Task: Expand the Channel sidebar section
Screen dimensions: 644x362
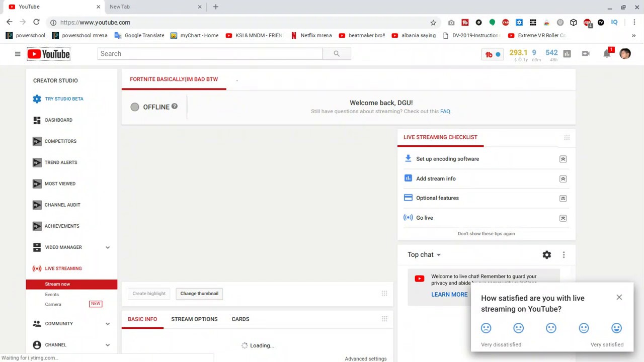Action: (107, 345)
